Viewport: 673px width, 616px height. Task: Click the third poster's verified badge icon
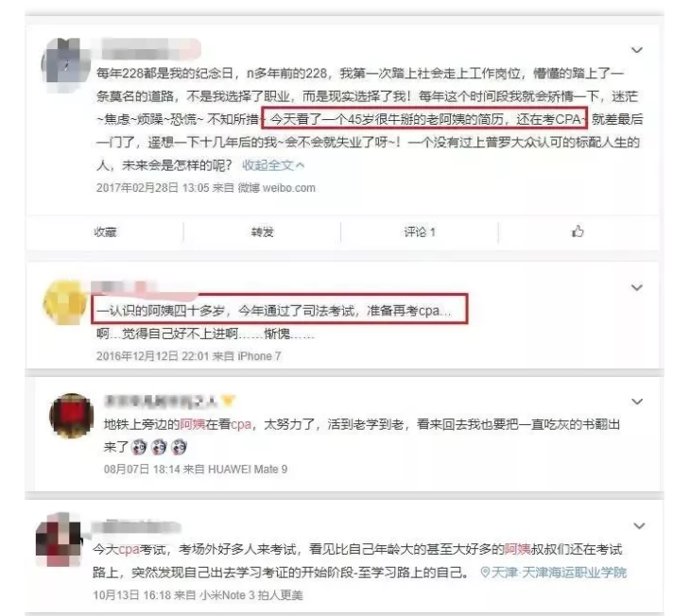point(228,402)
